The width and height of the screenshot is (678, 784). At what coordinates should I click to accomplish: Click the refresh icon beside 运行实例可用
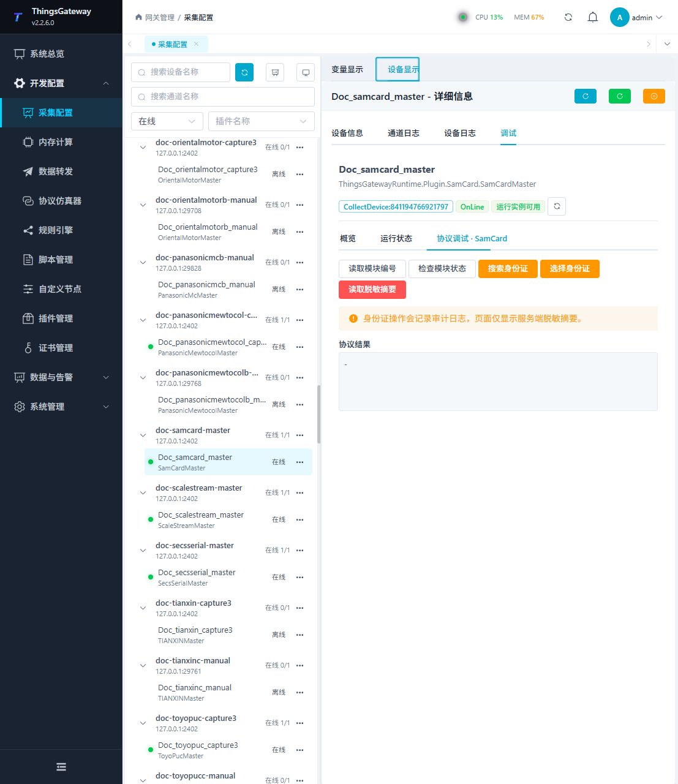557,206
